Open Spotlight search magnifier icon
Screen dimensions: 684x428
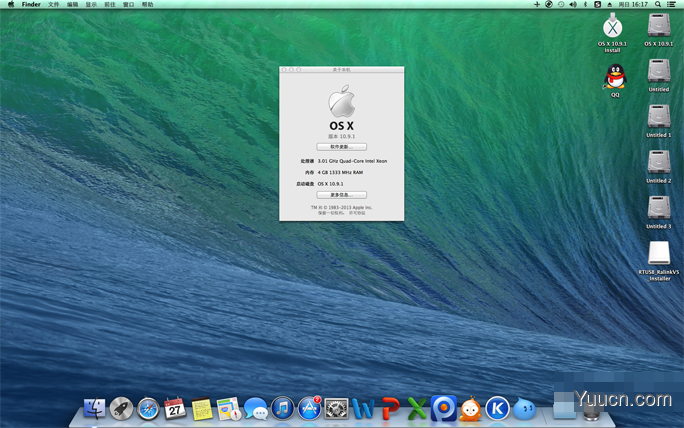pyautogui.click(x=657, y=4)
